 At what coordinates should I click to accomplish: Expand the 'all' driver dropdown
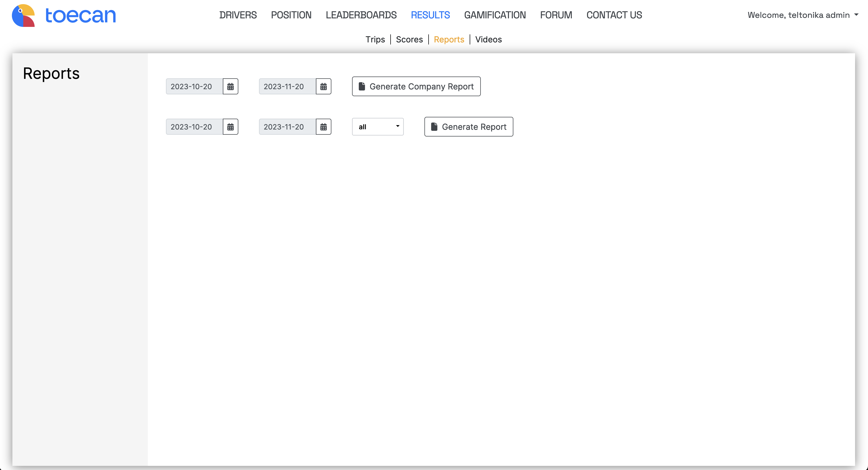click(x=378, y=127)
